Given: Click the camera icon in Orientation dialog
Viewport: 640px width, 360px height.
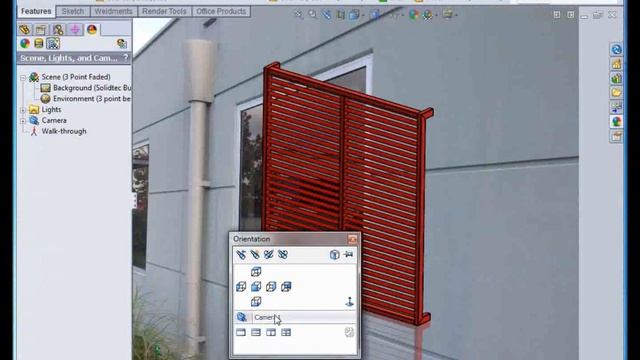Looking at the screenshot, I should tap(242, 317).
